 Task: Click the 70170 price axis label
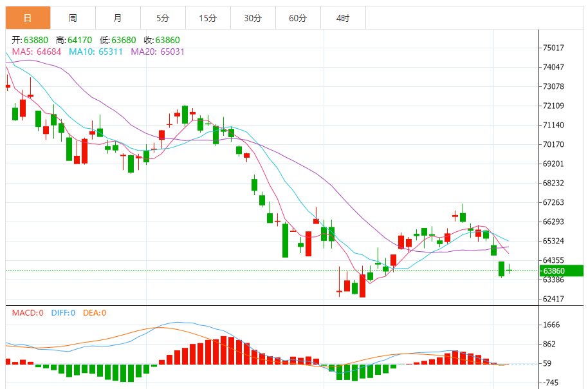tap(553, 144)
